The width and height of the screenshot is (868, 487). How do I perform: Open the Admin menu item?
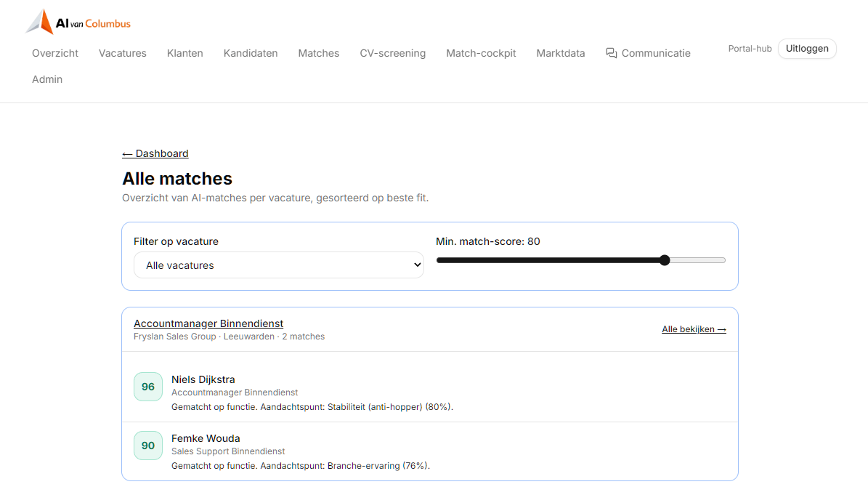click(x=47, y=79)
